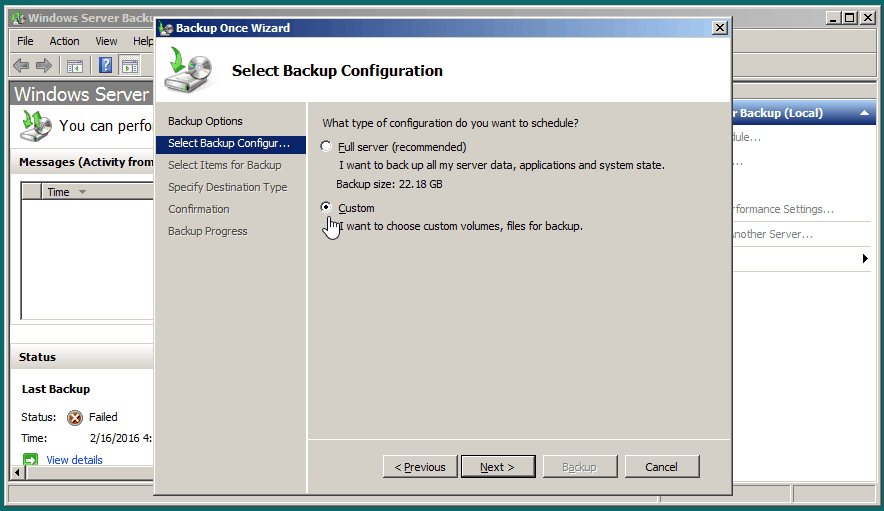Click the Backup size: 22.18 GB text
Image resolution: width=884 pixels, height=511 pixels.
click(x=389, y=184)
